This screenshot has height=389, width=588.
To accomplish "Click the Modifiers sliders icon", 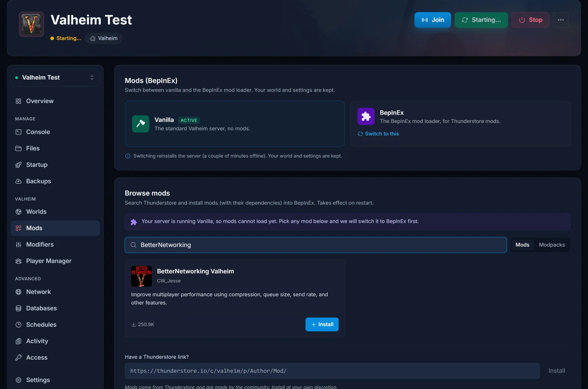I will pos(18,245).
